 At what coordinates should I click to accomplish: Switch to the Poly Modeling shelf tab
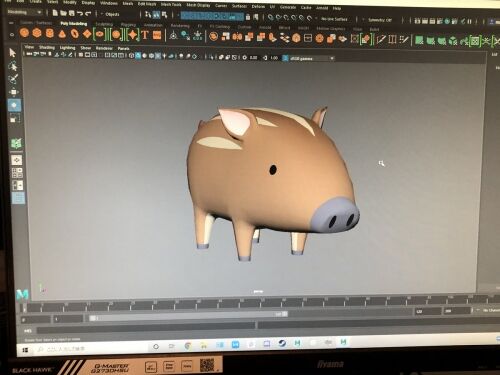[74, 23]
